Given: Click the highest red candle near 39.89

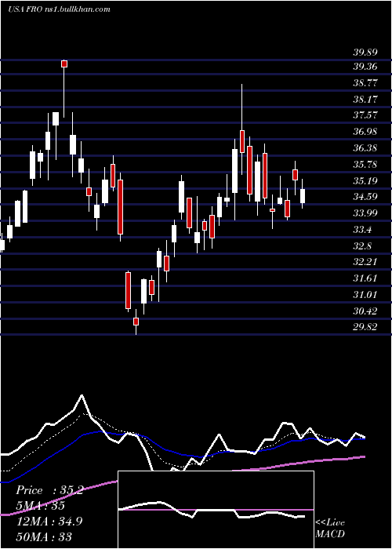Looking at the screenshot, I should pyautogui.click(x=64, y=64).
